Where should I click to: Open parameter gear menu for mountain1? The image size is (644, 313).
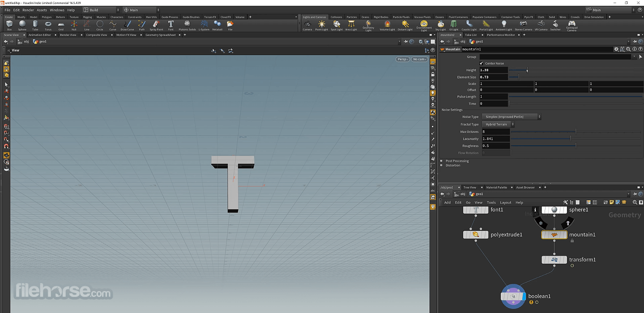(616, 49)
